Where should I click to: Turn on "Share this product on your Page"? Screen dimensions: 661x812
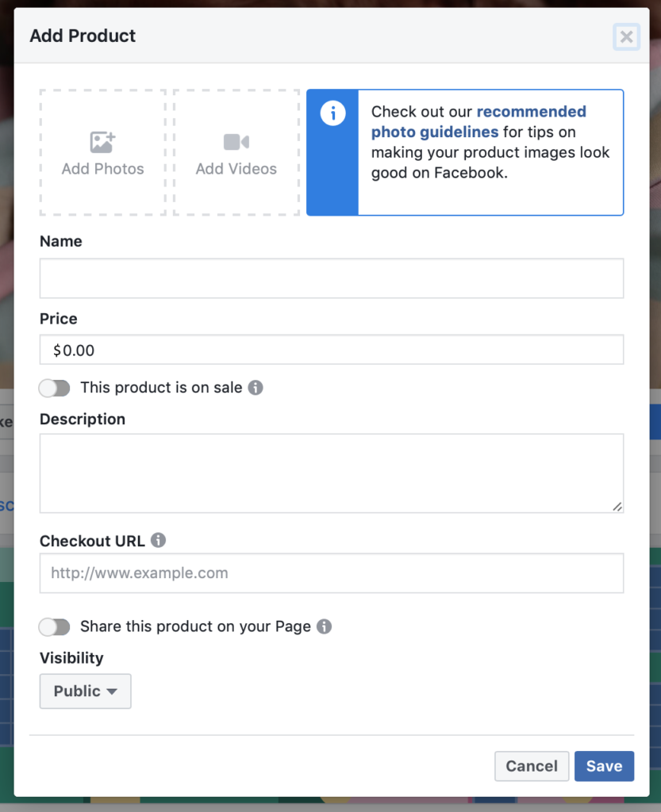54,626
